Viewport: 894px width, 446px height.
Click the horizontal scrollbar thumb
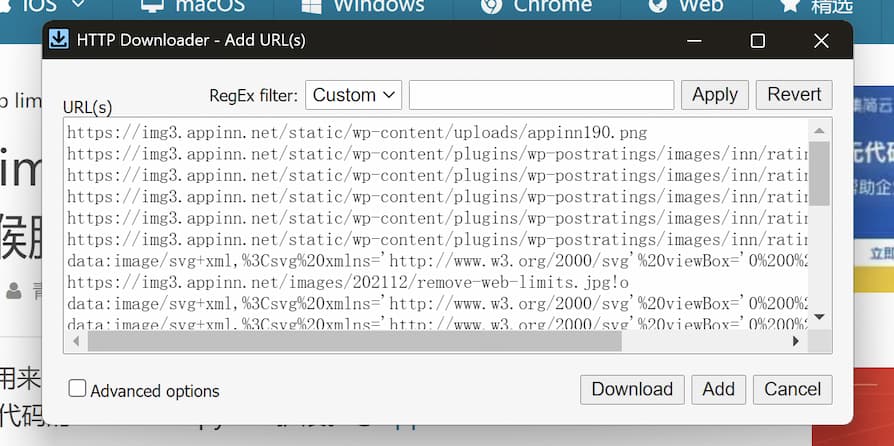tap(354, 341)
